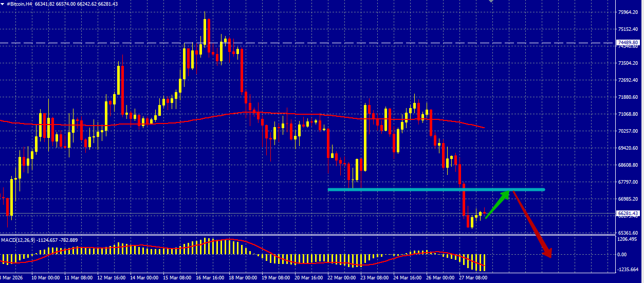Click the MACD scale value -1235.664
Screen dimensions: 644x283
coord(628,270)
